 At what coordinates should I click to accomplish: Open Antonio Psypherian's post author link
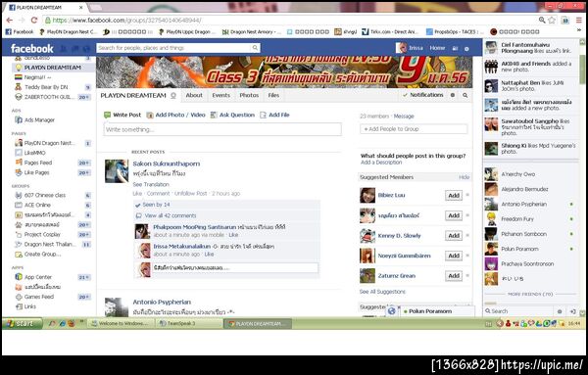click(x=162, y=302)
